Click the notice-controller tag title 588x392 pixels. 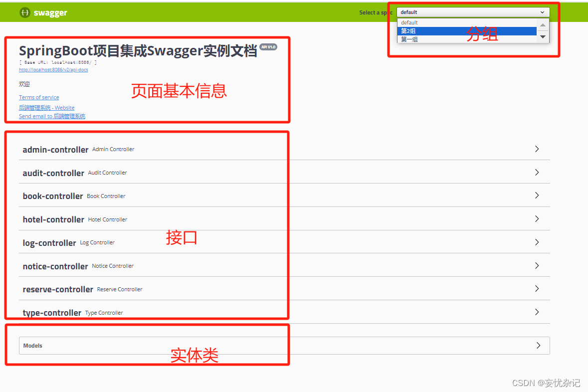(x=55, y=266)
